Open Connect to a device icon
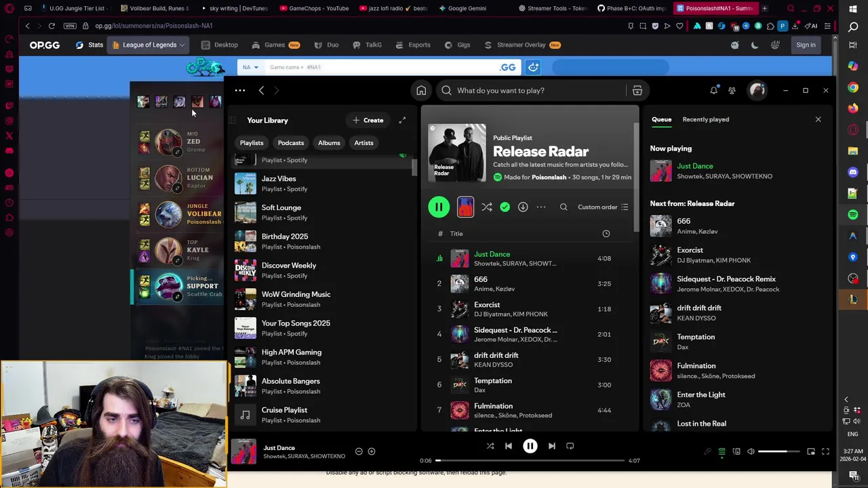Image resolution: width=868 pixels, height=488 pixels. coord(736,452)
